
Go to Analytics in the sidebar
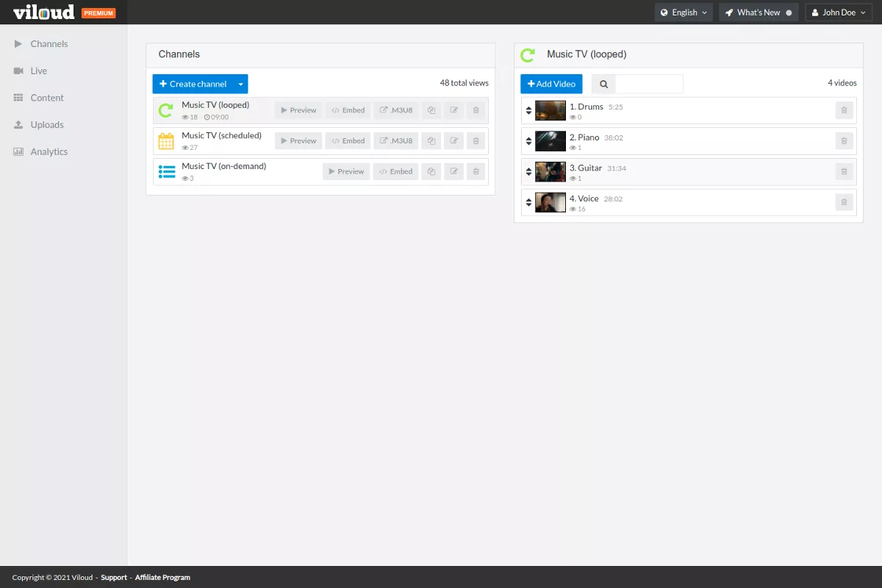49,151
